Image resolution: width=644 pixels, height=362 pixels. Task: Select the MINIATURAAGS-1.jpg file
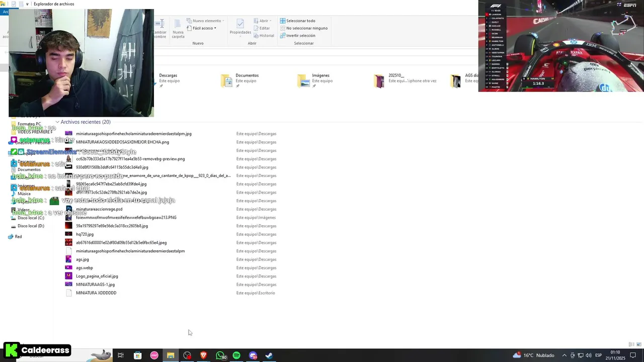[x=95, y=285]
